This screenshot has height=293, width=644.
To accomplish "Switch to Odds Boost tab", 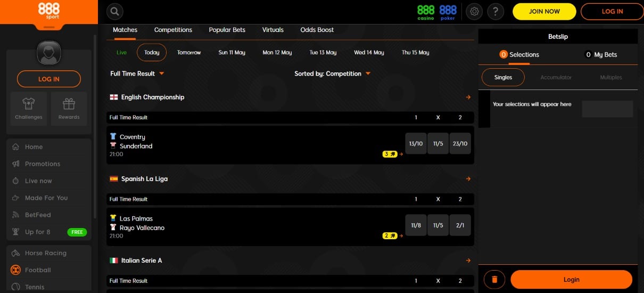I will tap(317, 30).
